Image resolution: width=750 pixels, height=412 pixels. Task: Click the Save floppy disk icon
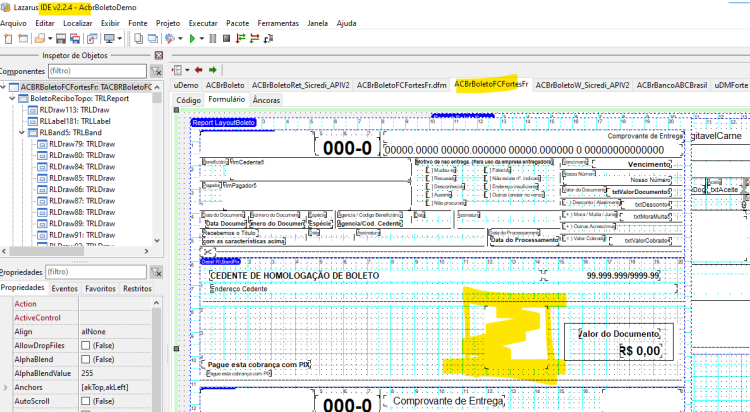(61, 39)
